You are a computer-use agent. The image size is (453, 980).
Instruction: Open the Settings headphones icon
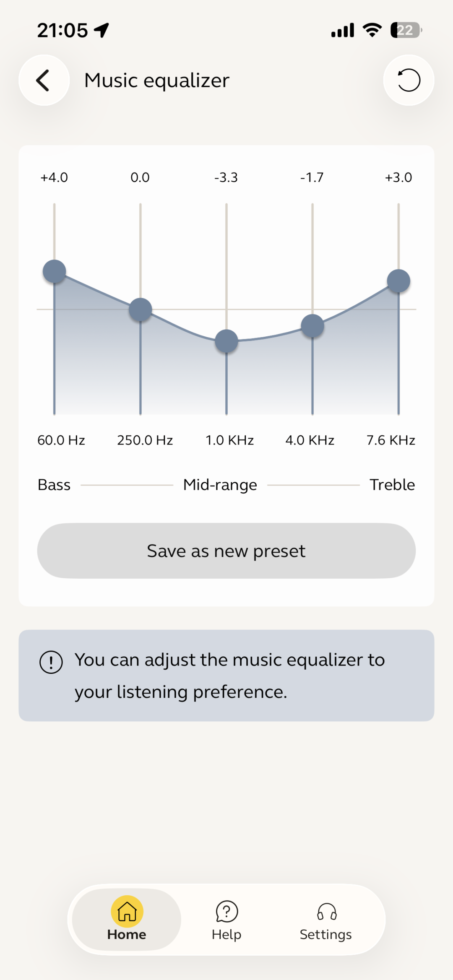click(x=327, y=912)
